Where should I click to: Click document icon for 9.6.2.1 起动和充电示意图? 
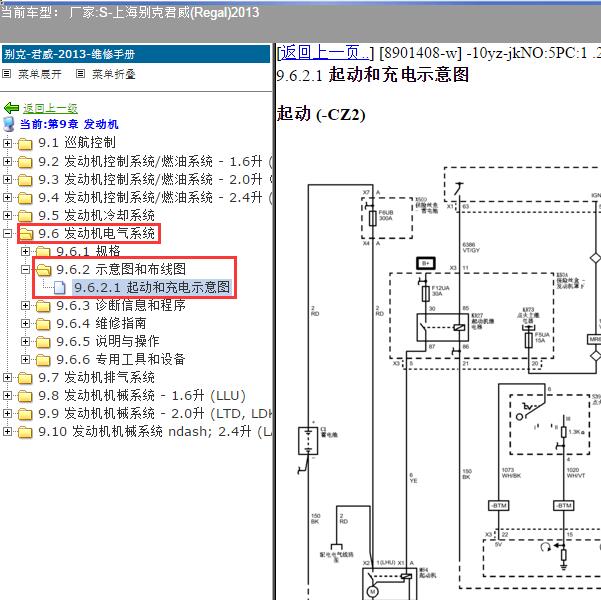click(60, 288)
